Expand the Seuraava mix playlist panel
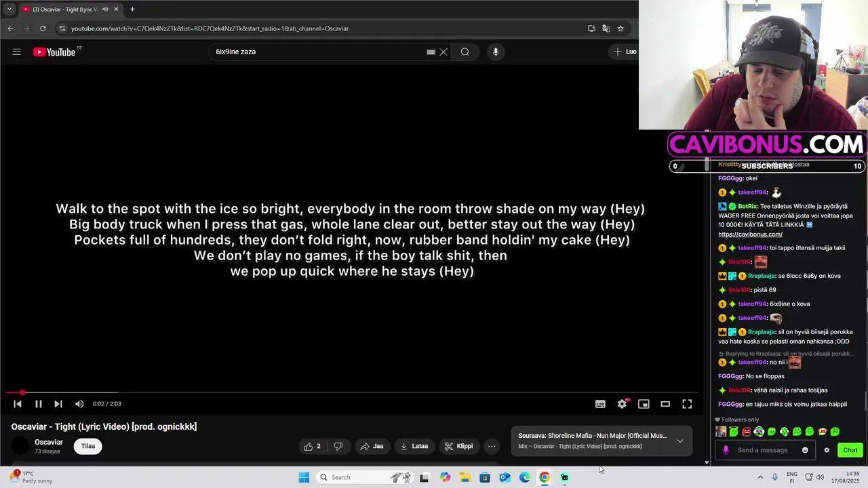The height and width of the screenshot is (488, 868). (x=680, y=441)
